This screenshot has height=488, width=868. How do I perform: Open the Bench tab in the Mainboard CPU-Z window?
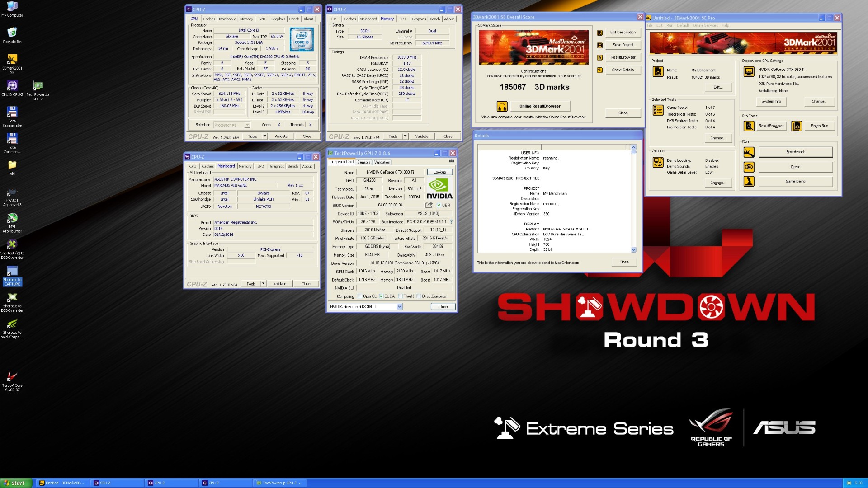pos(293,166)
